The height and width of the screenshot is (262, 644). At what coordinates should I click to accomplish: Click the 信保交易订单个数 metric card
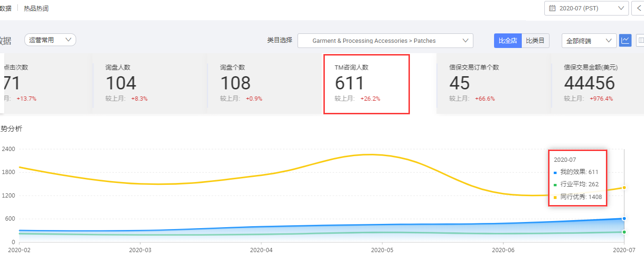[493, 84]
